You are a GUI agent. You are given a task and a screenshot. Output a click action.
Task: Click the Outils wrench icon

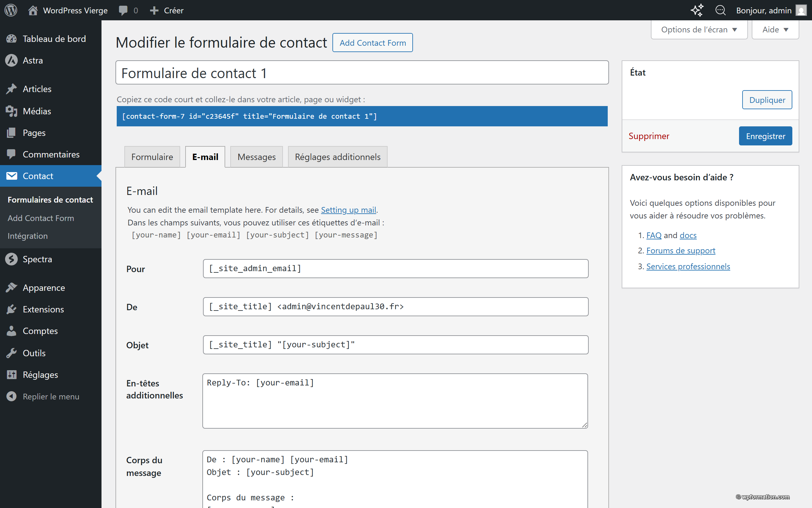tap(11, 353)
